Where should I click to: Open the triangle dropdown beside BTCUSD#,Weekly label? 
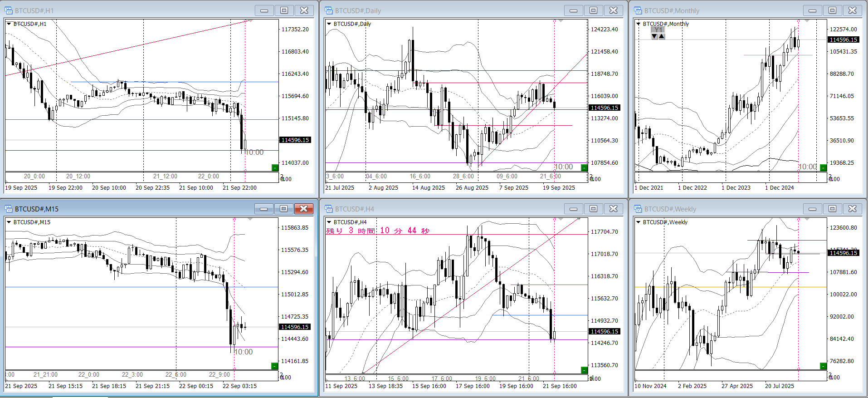tap(638, 222)
